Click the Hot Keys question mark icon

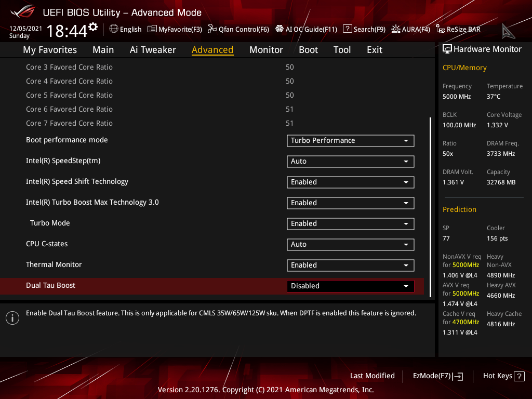tap(519, 376)
